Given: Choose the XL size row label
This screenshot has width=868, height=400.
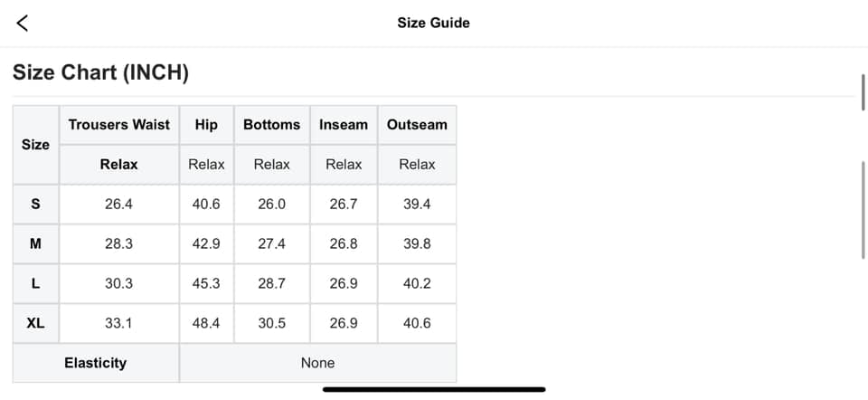Looking at the screenshot, I should [35, 323].
